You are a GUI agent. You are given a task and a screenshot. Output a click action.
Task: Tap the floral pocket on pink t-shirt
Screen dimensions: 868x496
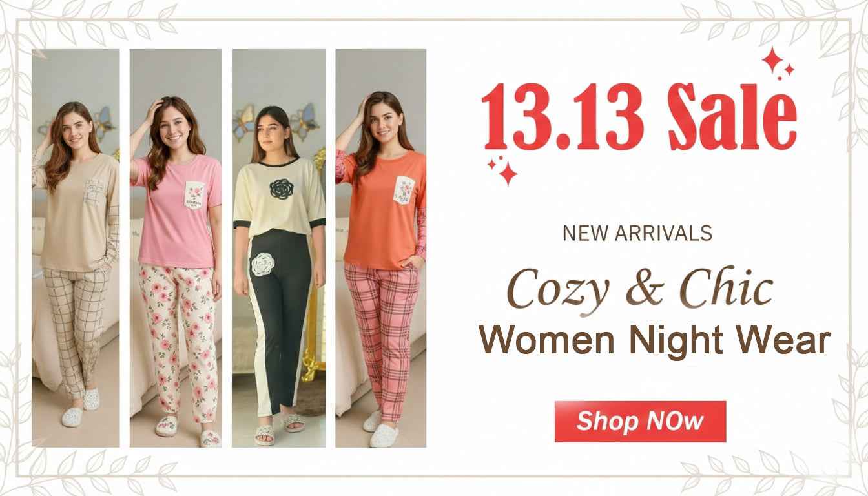(194, 195)
